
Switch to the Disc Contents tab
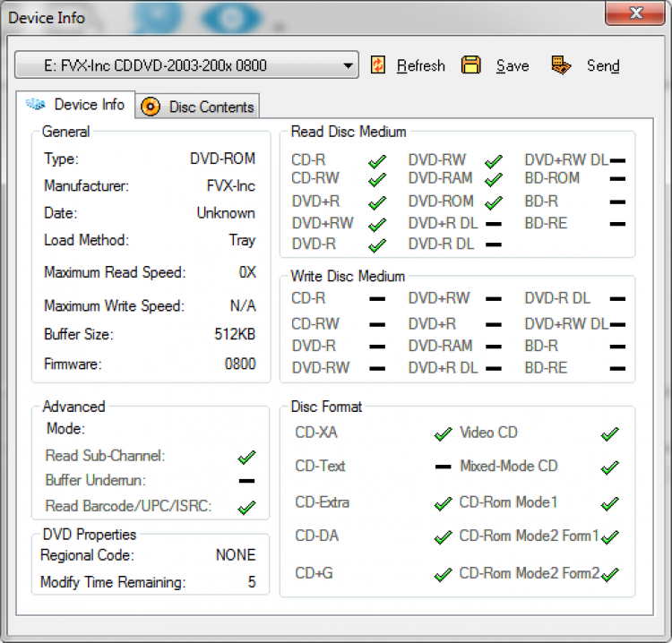[x=197, y=107]
